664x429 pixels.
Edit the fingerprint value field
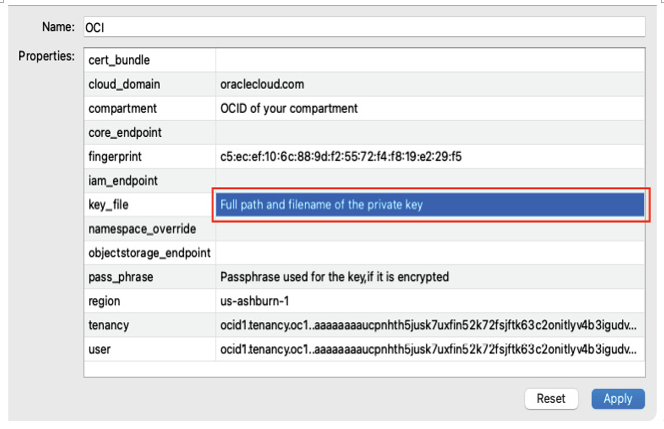pyautogui.click(x=430, y=157)
